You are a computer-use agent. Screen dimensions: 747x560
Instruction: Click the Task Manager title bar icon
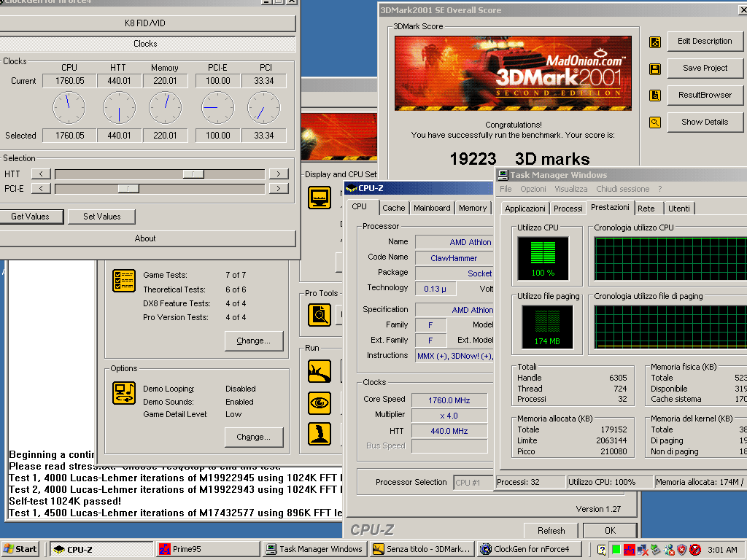[503, 175]
